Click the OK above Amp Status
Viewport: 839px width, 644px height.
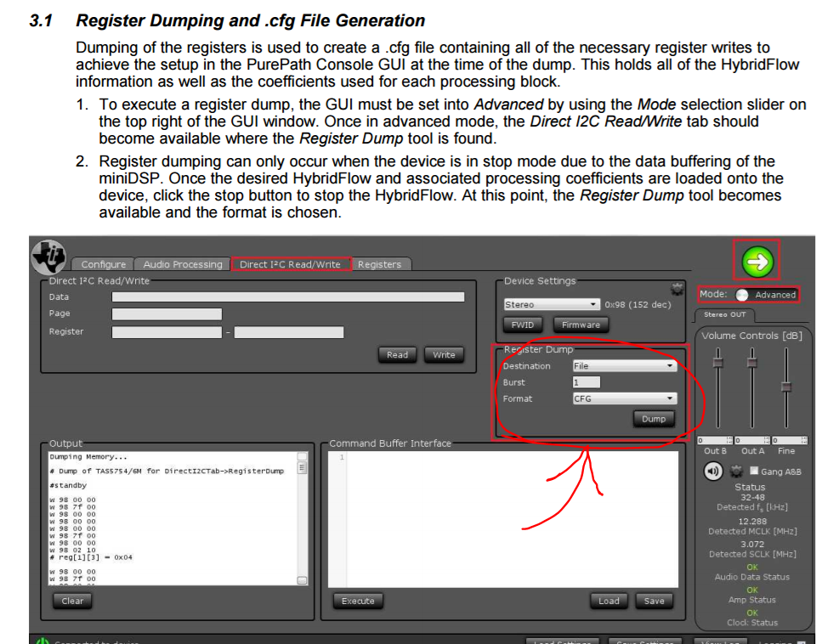752,590
